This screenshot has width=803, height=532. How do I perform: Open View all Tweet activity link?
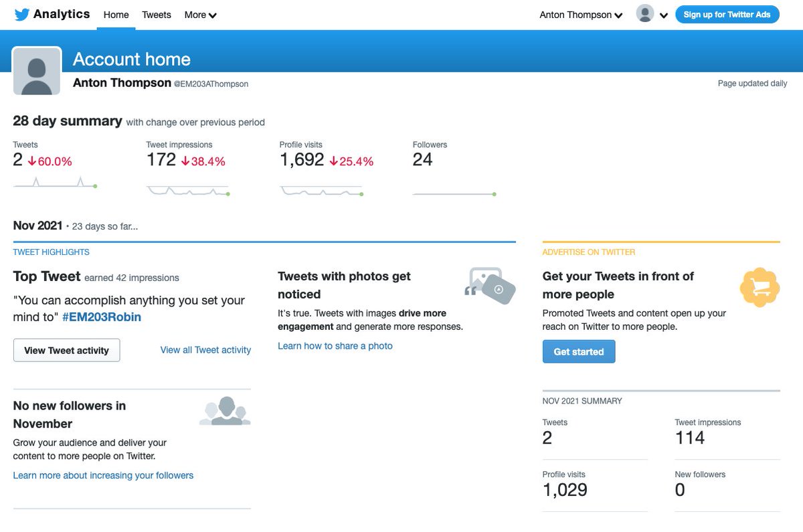click(x=205, y=350)
